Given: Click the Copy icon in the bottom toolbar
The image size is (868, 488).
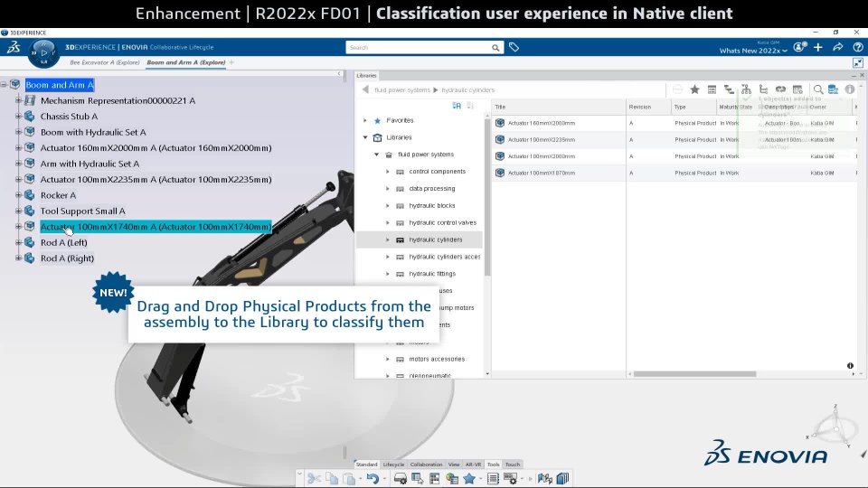Looking at the screenshot, I should [332, 479].
